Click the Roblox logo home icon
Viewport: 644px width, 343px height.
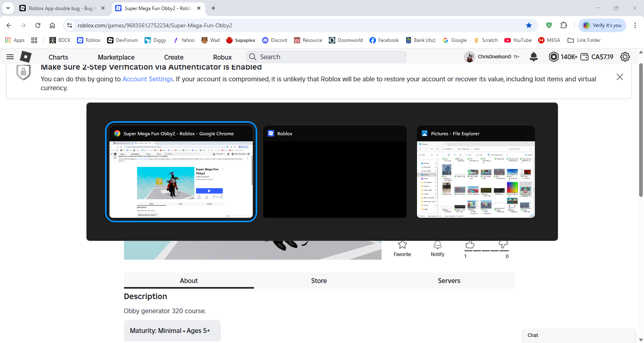coord(26,57)
